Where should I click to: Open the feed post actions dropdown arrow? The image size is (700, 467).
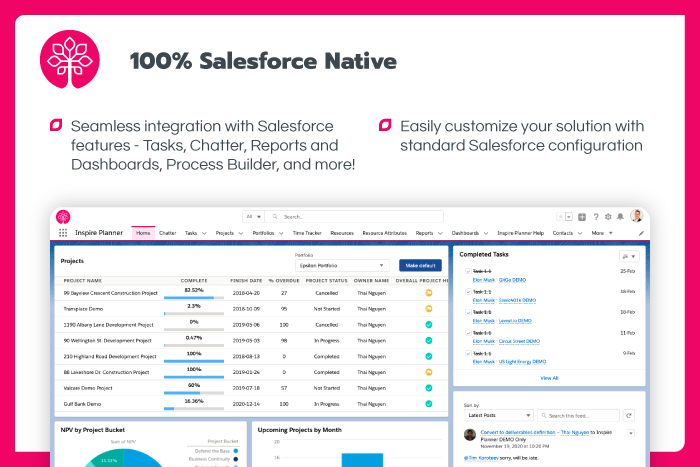pyautogui.click(x=631, y=433)
